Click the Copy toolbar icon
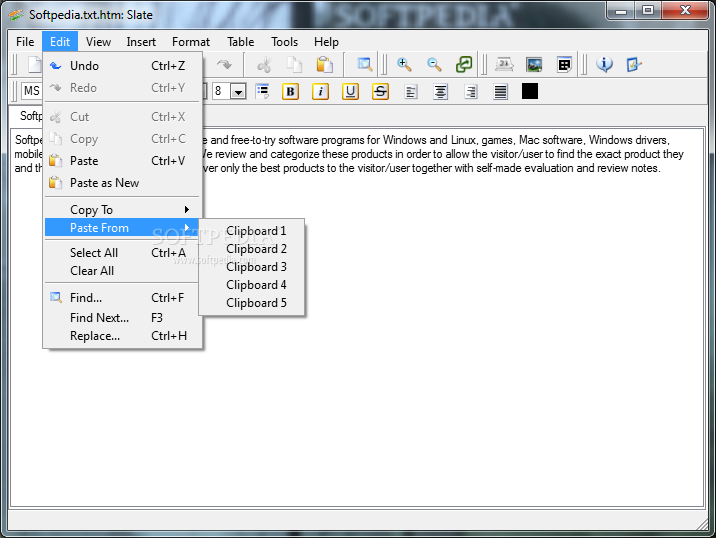Screen dimensions: 716x538 coord(294,65)
